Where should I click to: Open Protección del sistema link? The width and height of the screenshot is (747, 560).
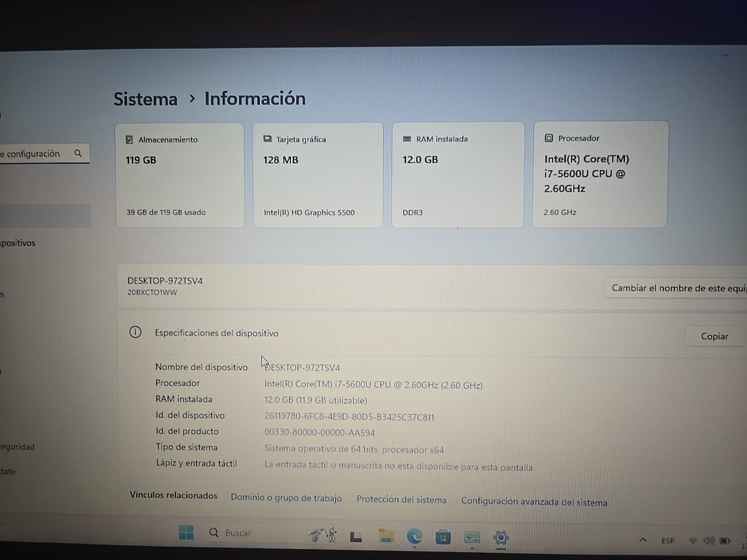tap(402, 499)
